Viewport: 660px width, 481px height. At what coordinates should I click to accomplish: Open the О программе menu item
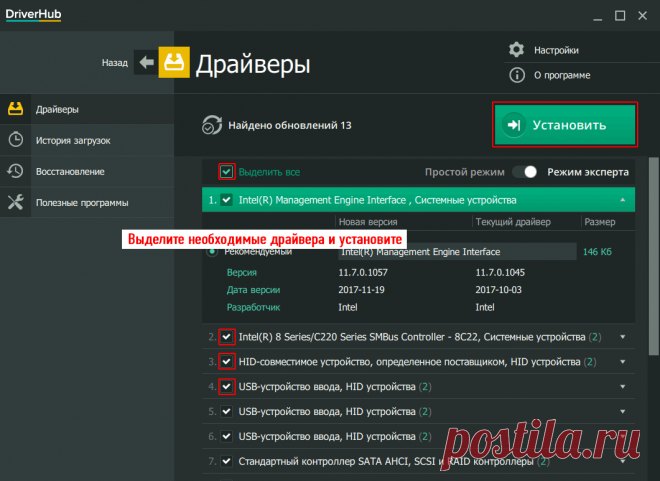coord(562,75)
